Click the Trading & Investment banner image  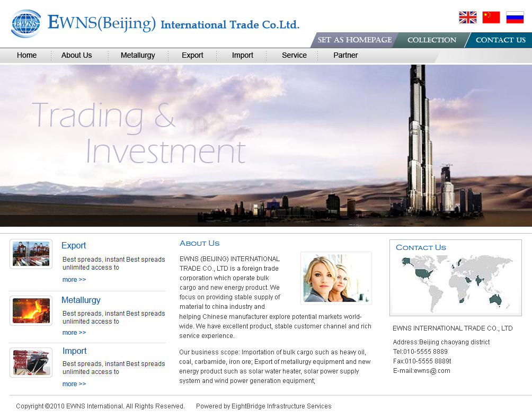pyautogui.click(x=266, y=146)
